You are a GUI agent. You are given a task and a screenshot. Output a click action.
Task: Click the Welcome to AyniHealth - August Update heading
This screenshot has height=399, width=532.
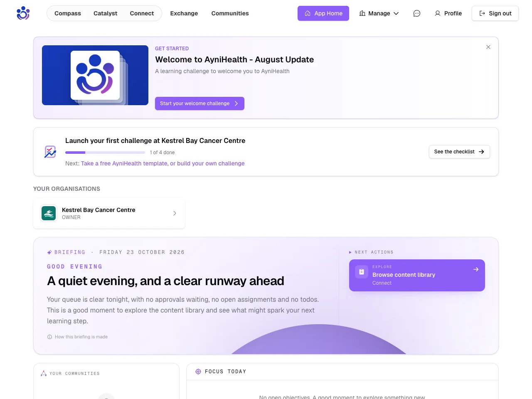click(234, 59)
